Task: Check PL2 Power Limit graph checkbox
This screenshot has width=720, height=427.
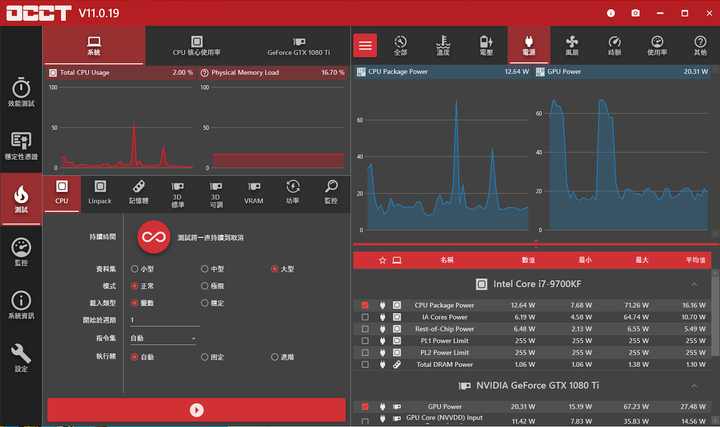Action: point(365,353)
